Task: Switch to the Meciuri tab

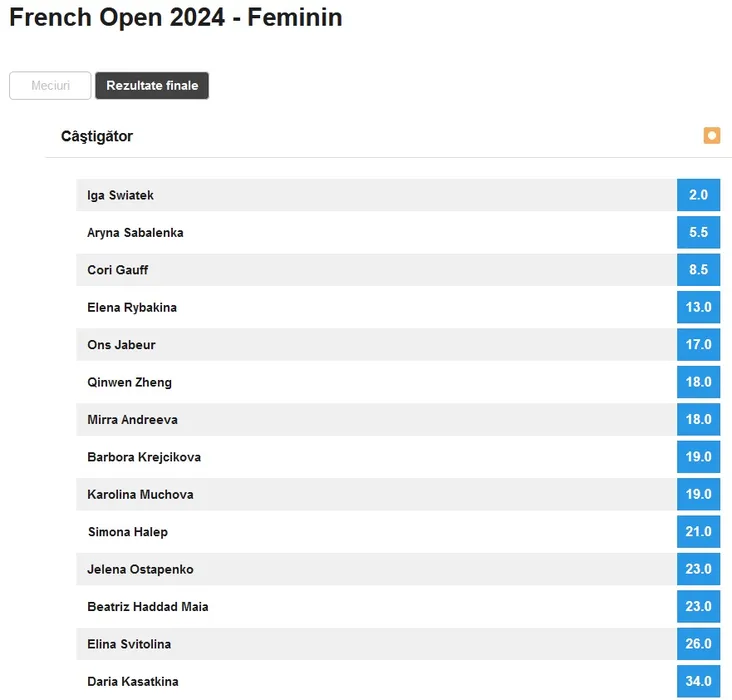Action: 50,86
